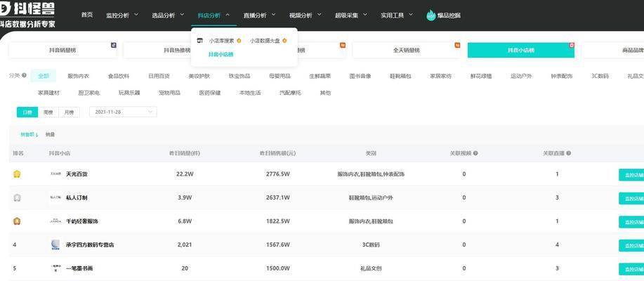Image resolution: width=644 pixels, height=281 pixels.
Task: Open the 千屿轻奢服饰 shop link
Action: pos(81,221)
